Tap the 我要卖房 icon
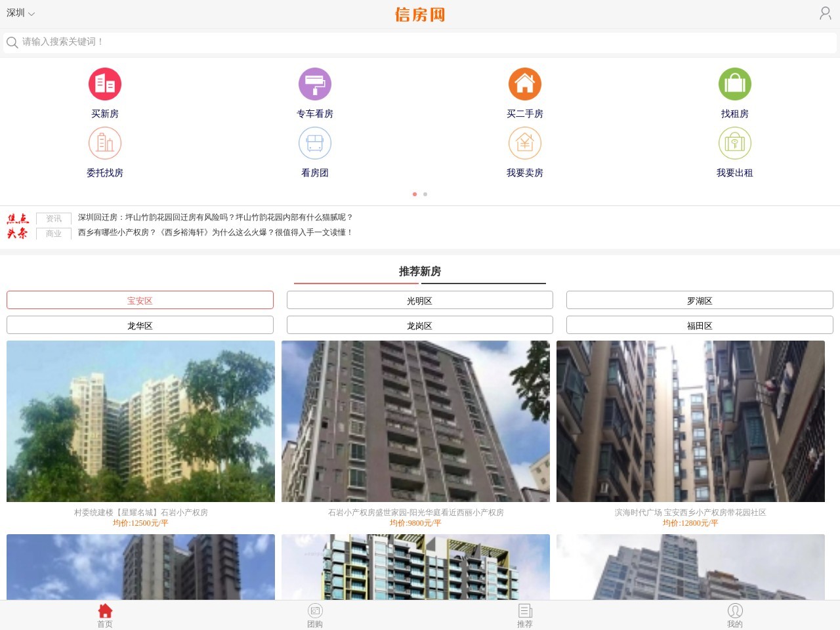Screen dimensions: 840x630 click(x=525, y=143)
